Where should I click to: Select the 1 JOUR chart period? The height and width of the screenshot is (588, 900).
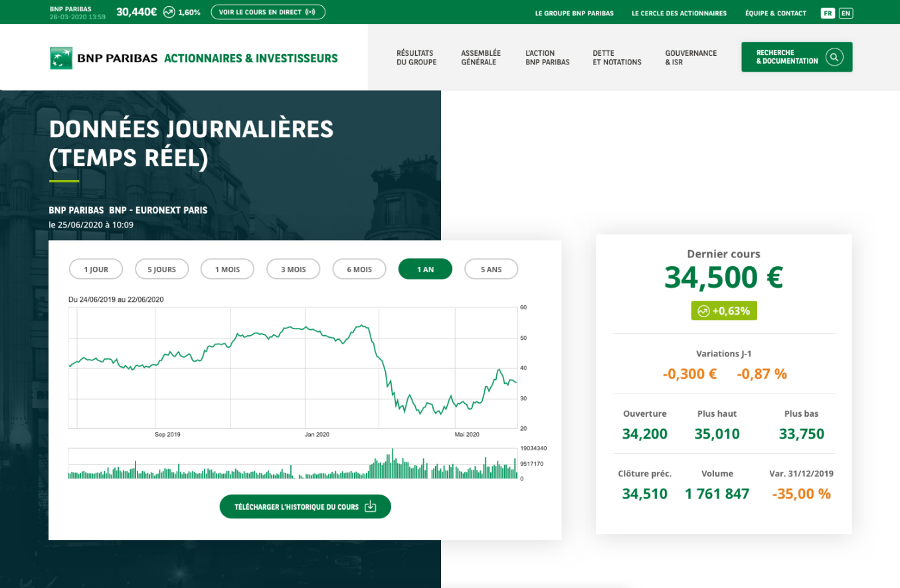(x=96, y=269)
